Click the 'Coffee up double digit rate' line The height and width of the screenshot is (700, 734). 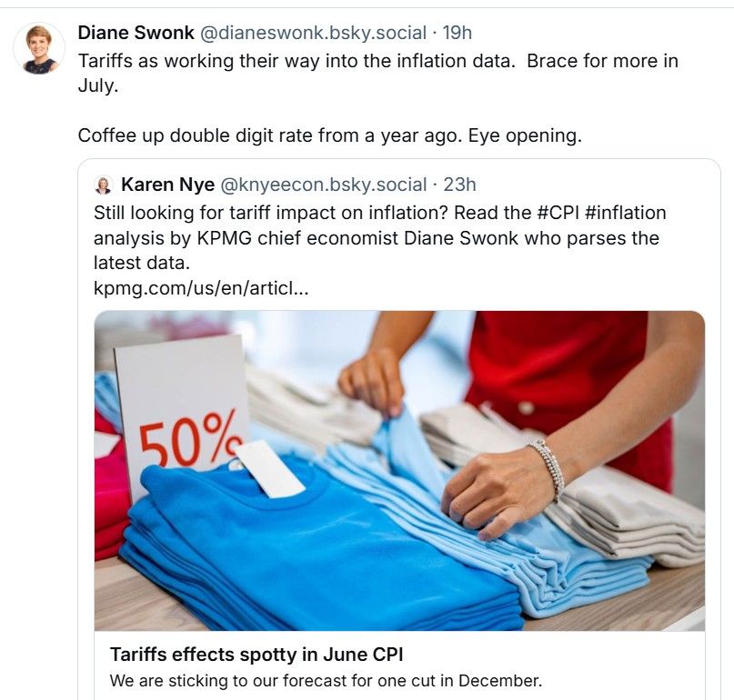click(330, 135)
